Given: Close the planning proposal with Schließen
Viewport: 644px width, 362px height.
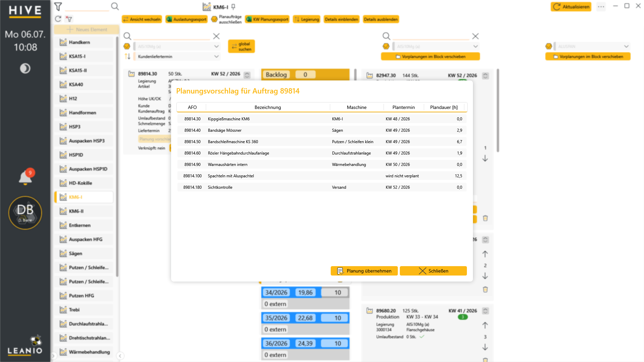Looking at the screenshot, I should [x=433, y=271].
